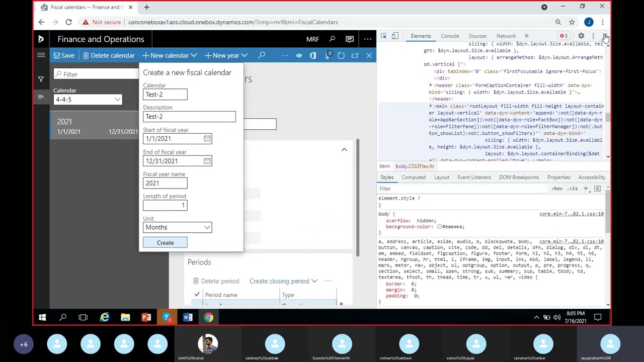The width and height of the screenshot is (644, 362).
Task: Click the Fiscal year name field
Action: point(165,183)
